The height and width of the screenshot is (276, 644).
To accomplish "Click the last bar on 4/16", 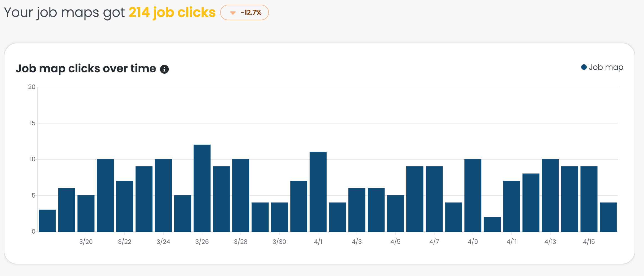I will tap(608, 217).
